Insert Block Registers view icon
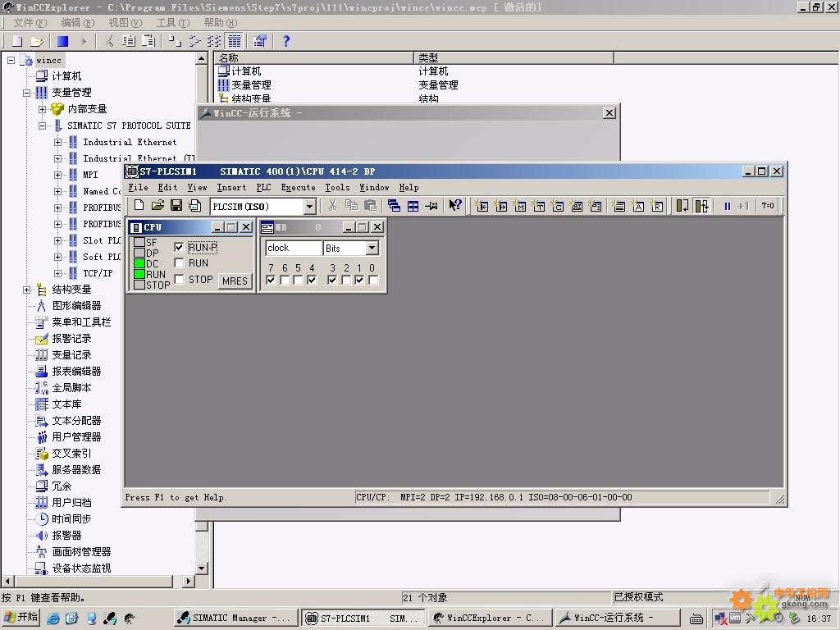This screenshot has width=840, height=630. coord(657,206)
